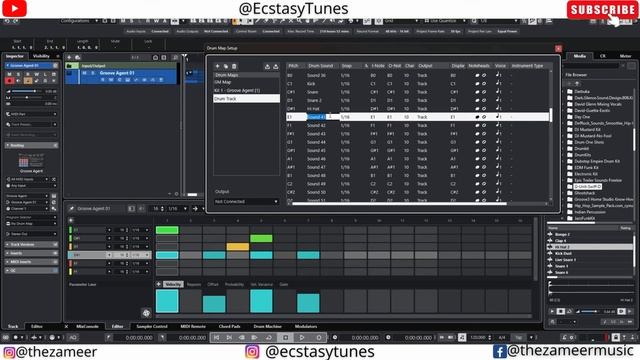
Task: Start transport playback
Action: click(302, 338)
